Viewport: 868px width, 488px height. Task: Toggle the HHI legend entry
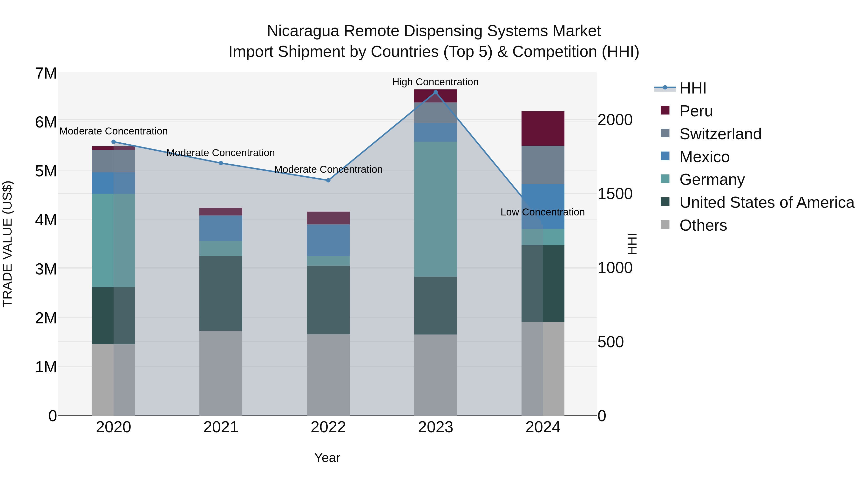tap(680, 88)
